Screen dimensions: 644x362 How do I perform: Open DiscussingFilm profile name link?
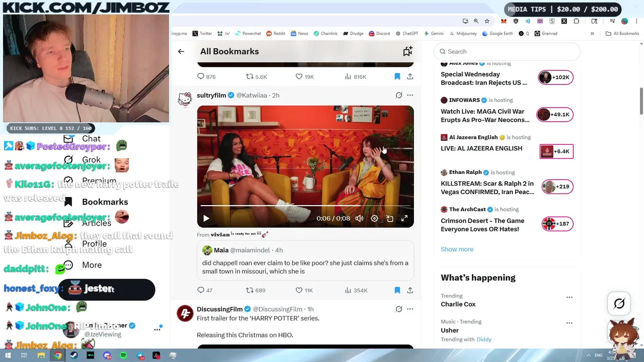pos(219,309)
